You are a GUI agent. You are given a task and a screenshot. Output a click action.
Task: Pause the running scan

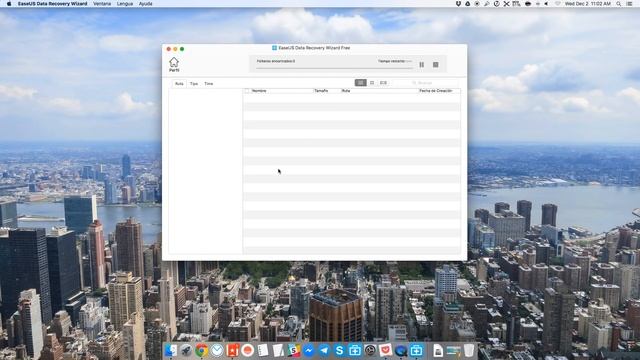pos(422,64)
